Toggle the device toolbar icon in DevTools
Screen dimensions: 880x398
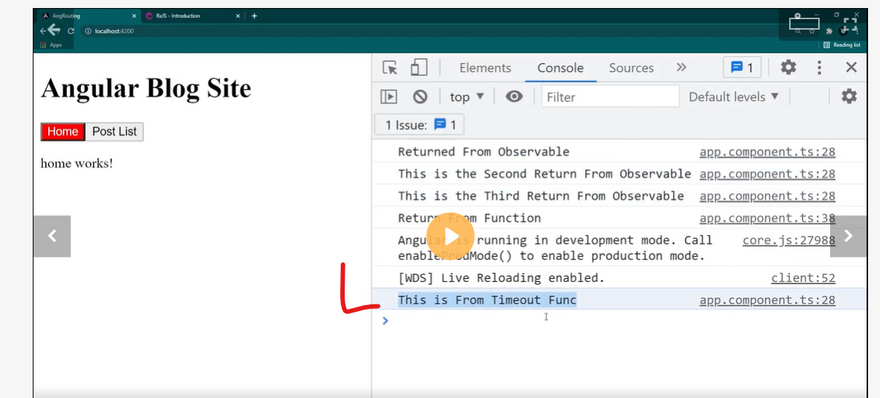(x=419, y=67)
